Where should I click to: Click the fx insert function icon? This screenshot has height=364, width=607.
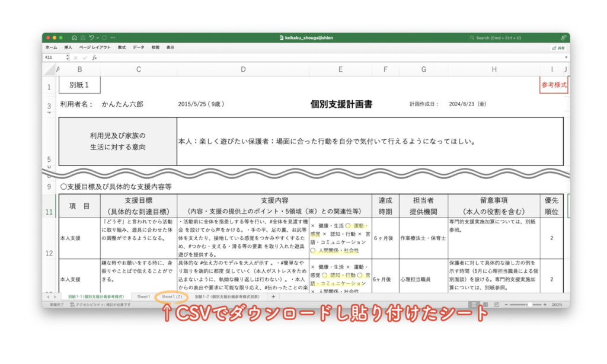(94, 58)
